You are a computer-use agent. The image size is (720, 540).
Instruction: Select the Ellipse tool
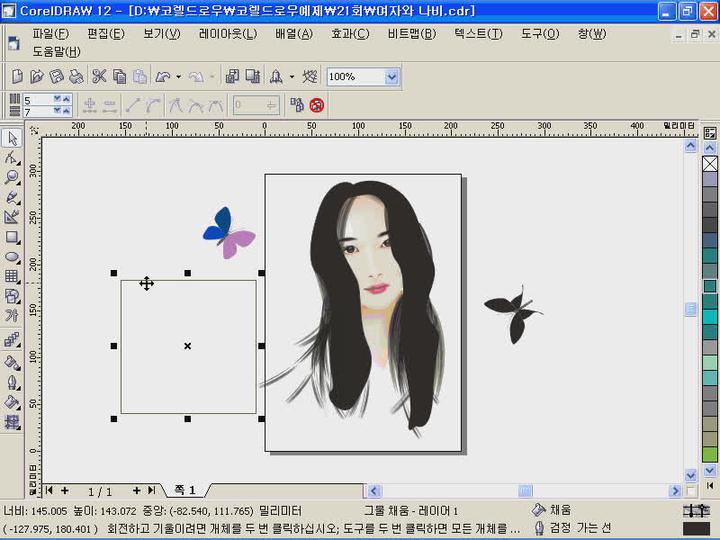(x=12, y=257)
